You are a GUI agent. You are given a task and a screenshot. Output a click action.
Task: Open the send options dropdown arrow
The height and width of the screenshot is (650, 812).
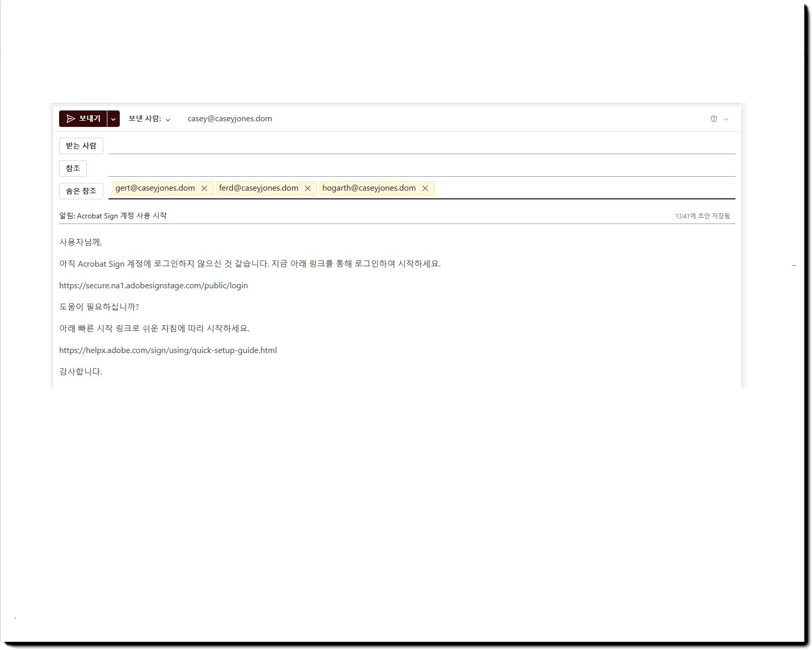(x=114, y=119)
